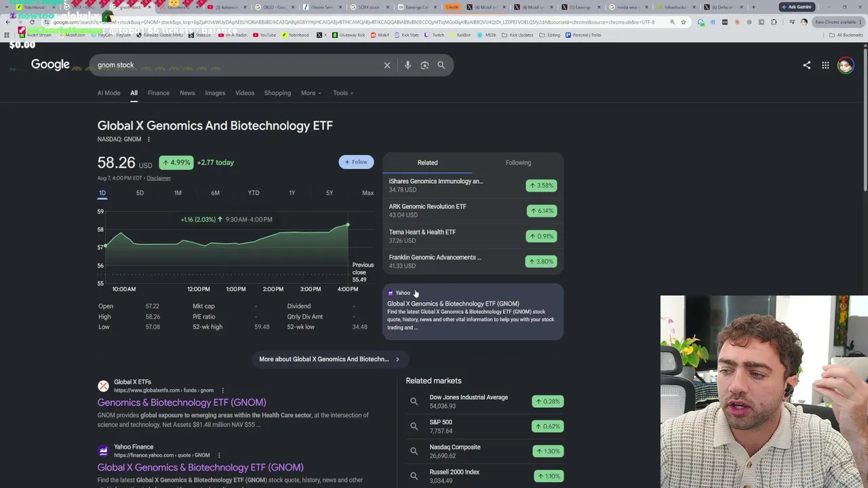Select the 1Y chart range

tap(292, 193)
